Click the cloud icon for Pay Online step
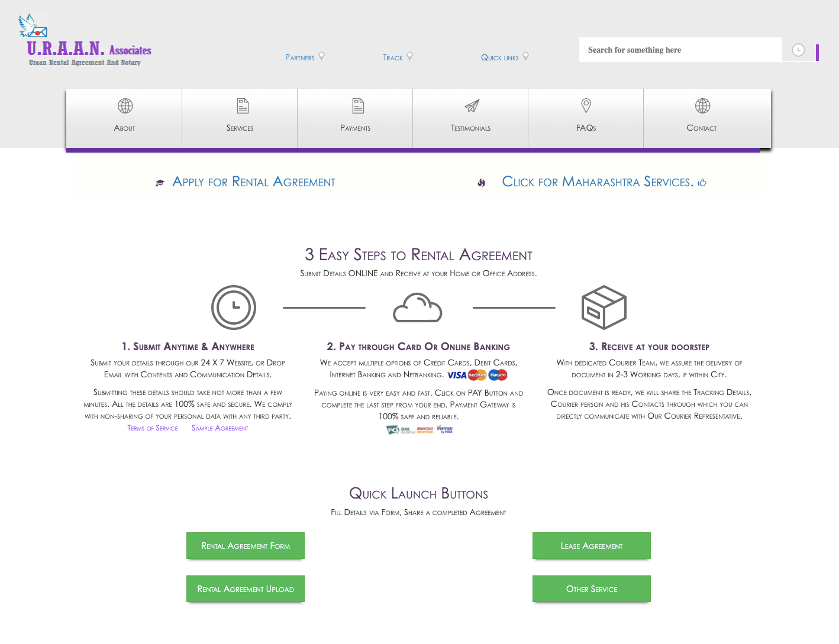The image size is (839, 644). point(418,308)
